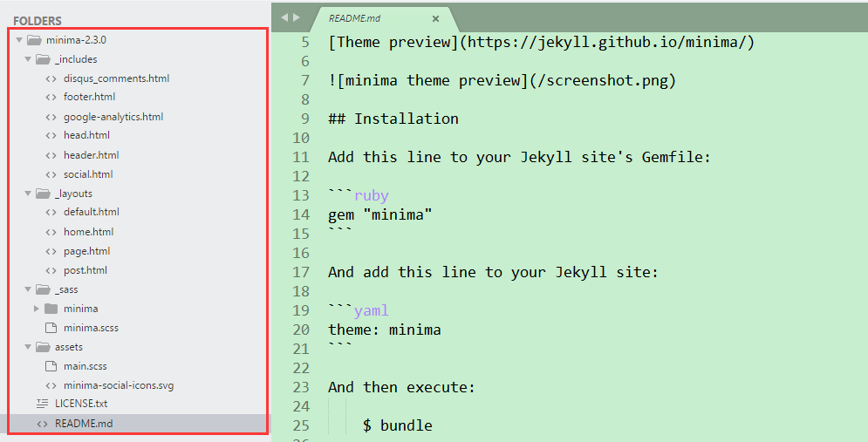Click the text file icon beside LICENSE.txt
Viewport: 868px width, 442px height.
click(42, 404)
